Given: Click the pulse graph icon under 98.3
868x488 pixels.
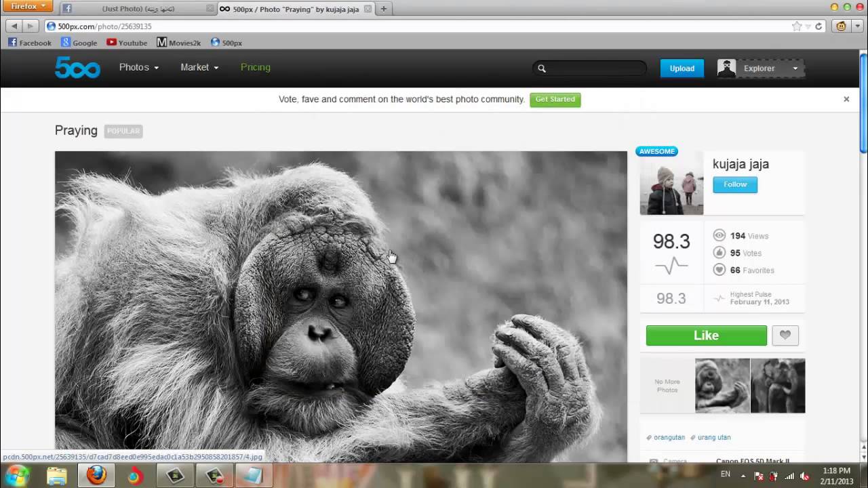Looking at the screenshot, I should [671, 266].
